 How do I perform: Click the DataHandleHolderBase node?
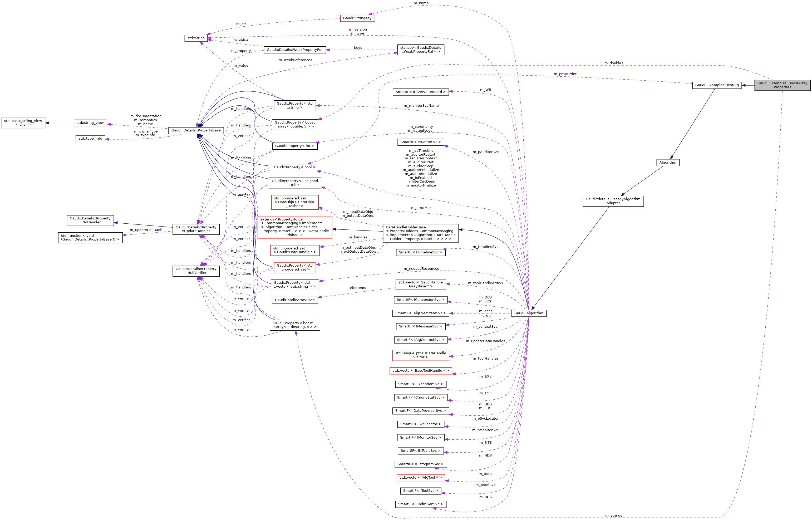point(421,233)
